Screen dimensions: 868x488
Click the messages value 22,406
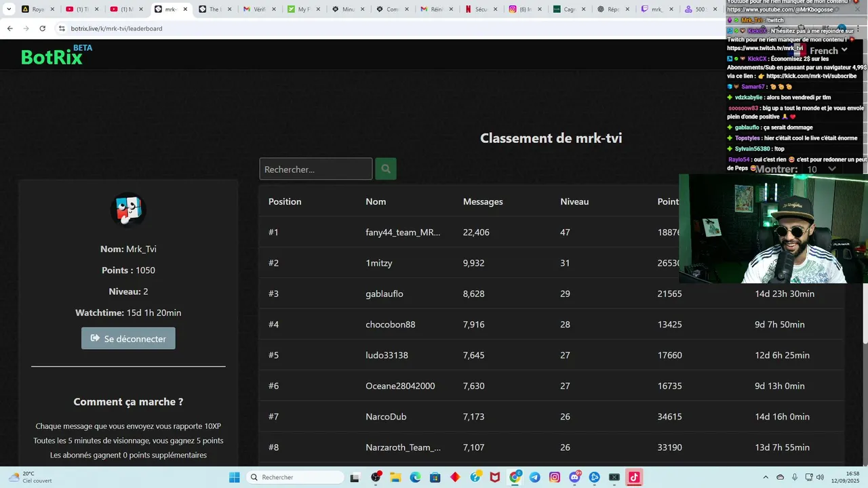[x=476, y=232]
